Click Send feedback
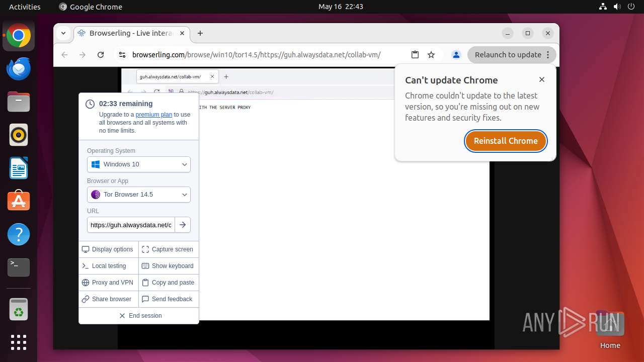 tap(169, 299)
